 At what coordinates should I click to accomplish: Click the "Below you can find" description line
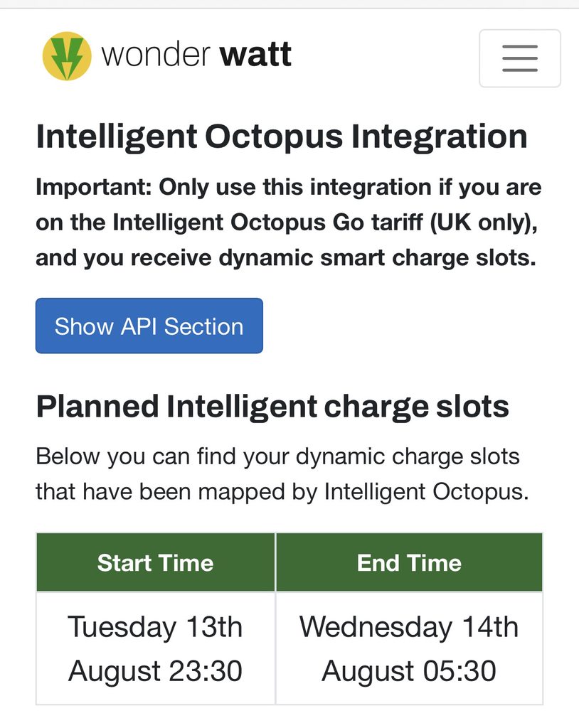coord(277,456)
